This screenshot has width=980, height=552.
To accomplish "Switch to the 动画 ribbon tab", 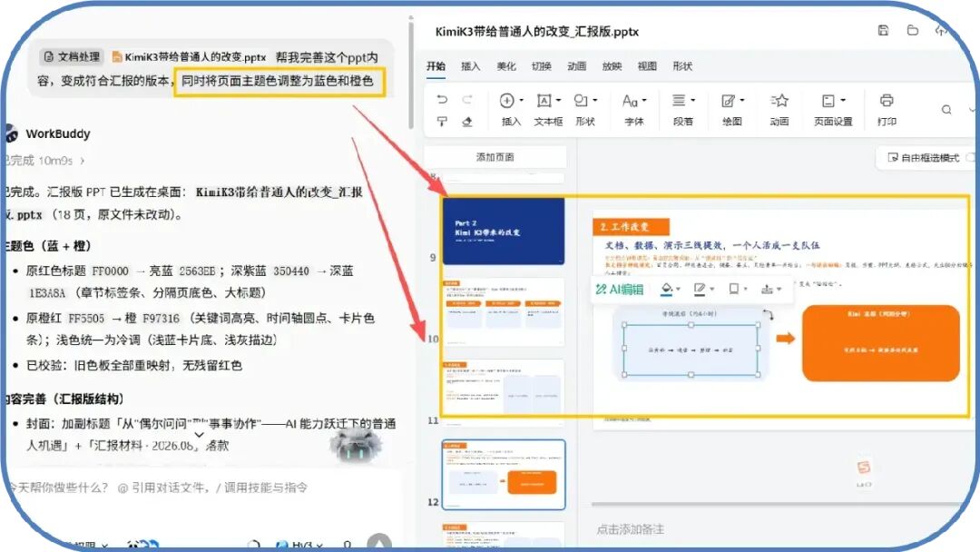I will [x=577, y=66].
